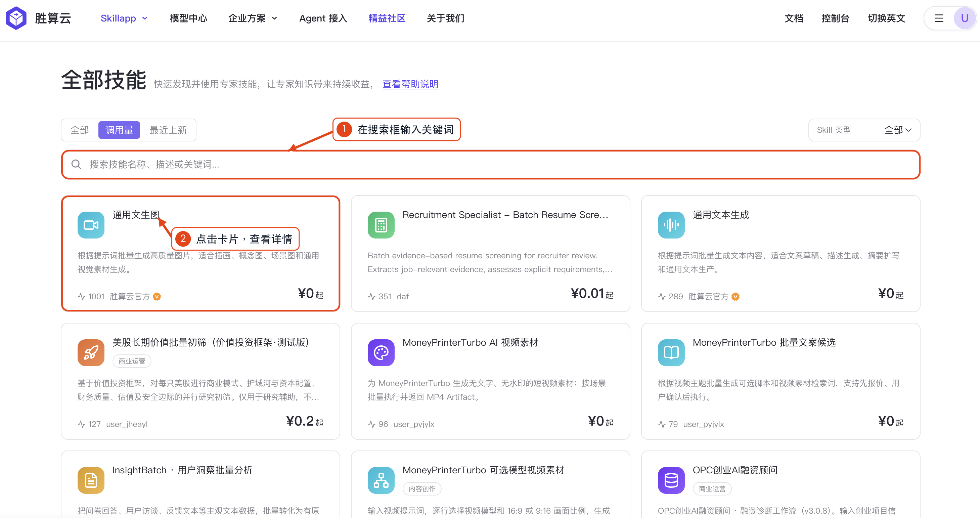Viewport: 980px width, 518px height.
Task: Select the 全部 filter tab
Action: pyautogui.click(x=80, y=130)
